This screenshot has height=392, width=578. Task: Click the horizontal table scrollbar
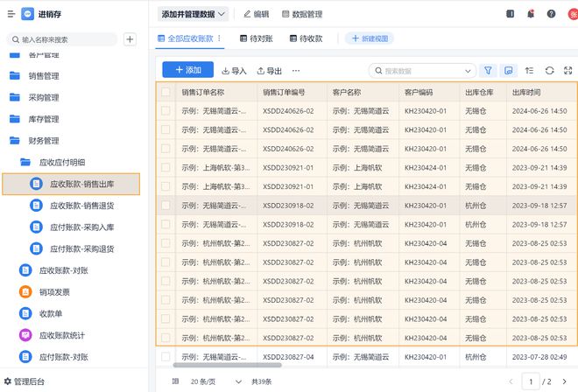(227, 365)
